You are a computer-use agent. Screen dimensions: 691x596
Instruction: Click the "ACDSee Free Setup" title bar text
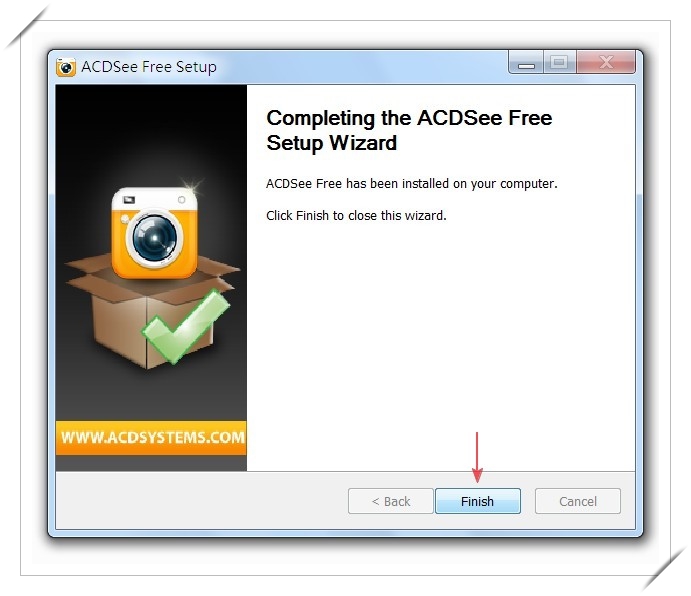coord(149,67)
